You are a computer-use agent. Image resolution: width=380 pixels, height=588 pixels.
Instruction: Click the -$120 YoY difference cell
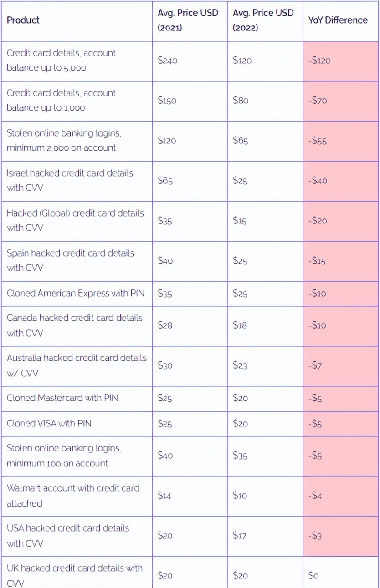coord(319,61)
